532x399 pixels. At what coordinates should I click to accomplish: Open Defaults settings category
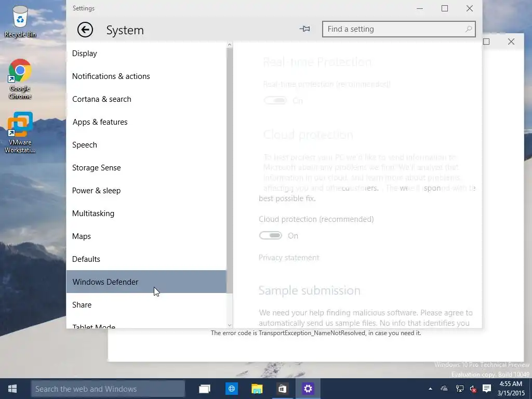[x=146, y=259]
